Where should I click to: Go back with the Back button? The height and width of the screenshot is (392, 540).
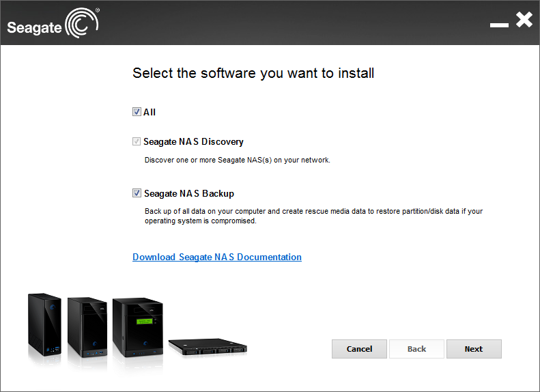(x=416, y=349)
